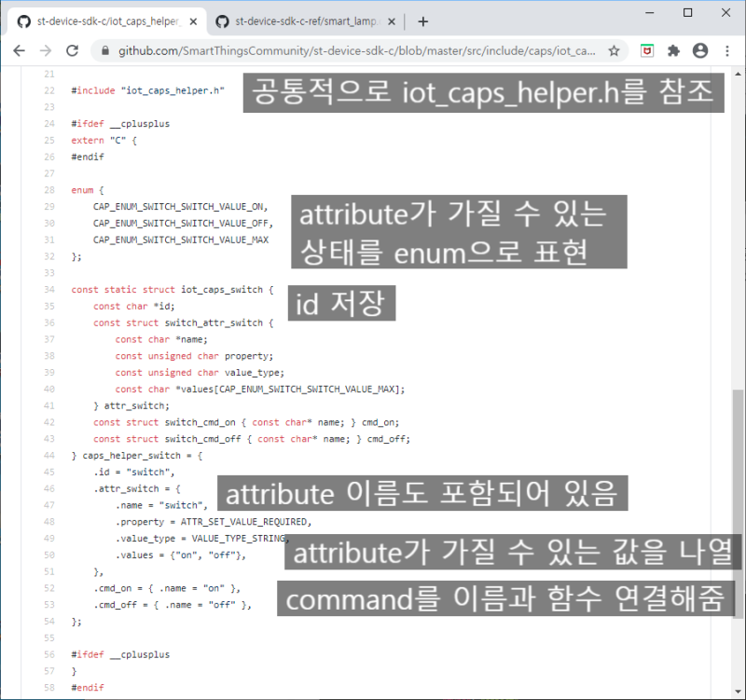Close the st-device-sdk-c/iot_caps_helper tab
Viewport: 746px width, 700px height.
(x=193, y=21)
